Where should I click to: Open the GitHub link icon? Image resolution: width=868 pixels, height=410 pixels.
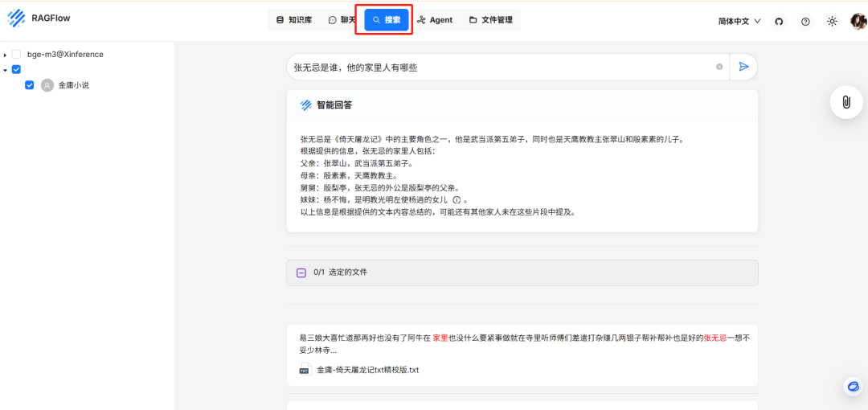(x=779, y=21)
